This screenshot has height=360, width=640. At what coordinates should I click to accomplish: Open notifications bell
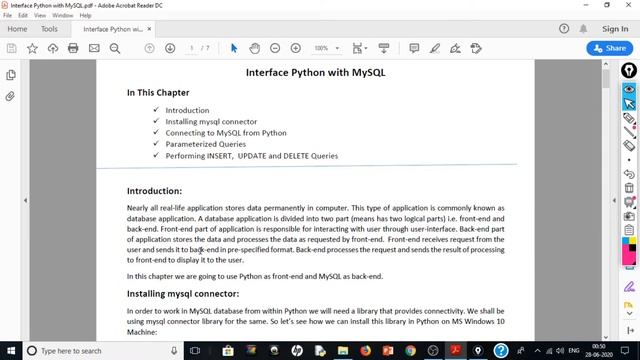583,29
